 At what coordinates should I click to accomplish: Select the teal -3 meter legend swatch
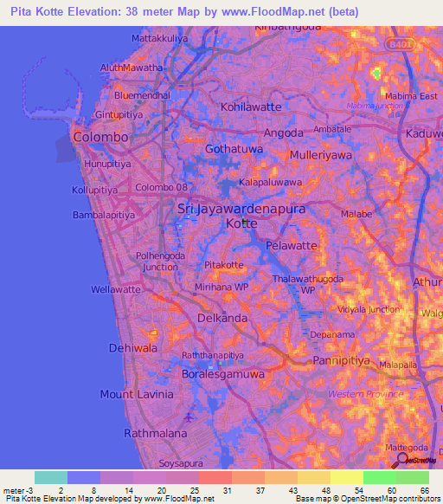point(51,477)
